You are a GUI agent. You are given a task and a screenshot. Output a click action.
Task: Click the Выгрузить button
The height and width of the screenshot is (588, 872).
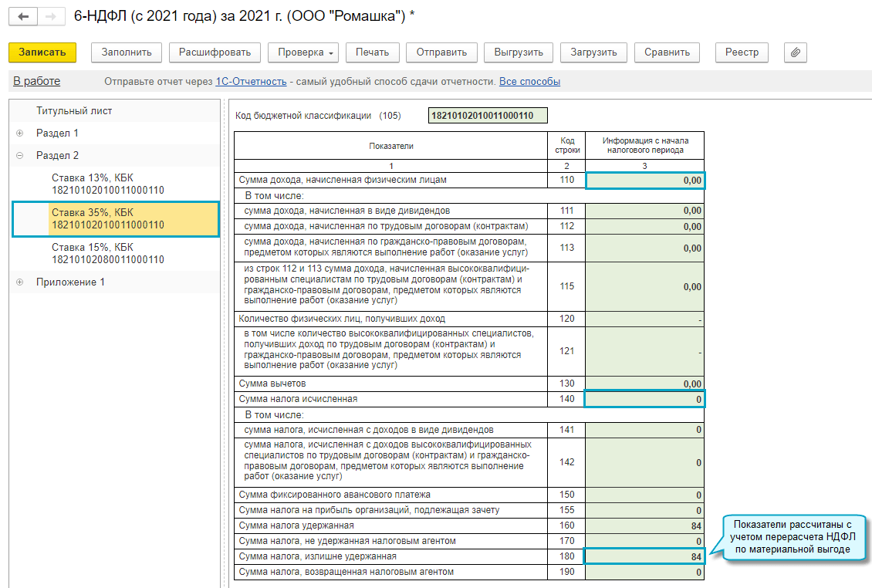point(519,52)
